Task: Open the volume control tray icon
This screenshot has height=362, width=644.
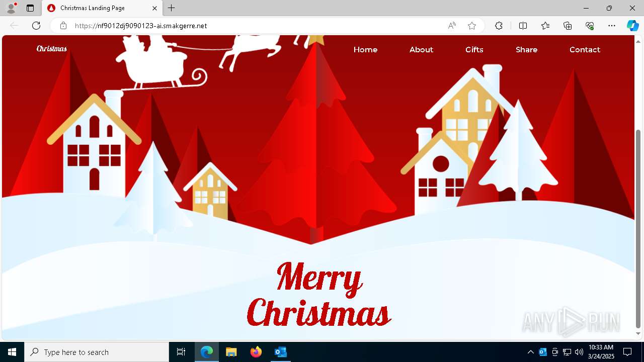Action: tap(579, 352)
